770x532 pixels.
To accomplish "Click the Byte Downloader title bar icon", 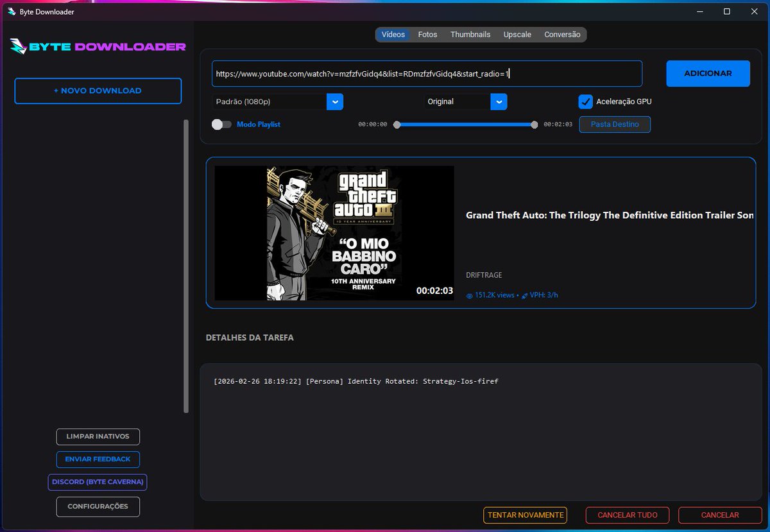I will [12, 12].
